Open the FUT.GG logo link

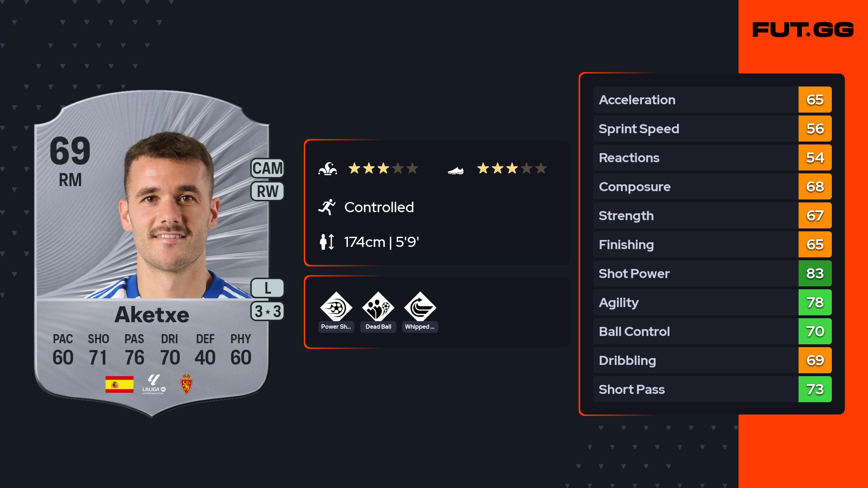[x=803, y=30]
